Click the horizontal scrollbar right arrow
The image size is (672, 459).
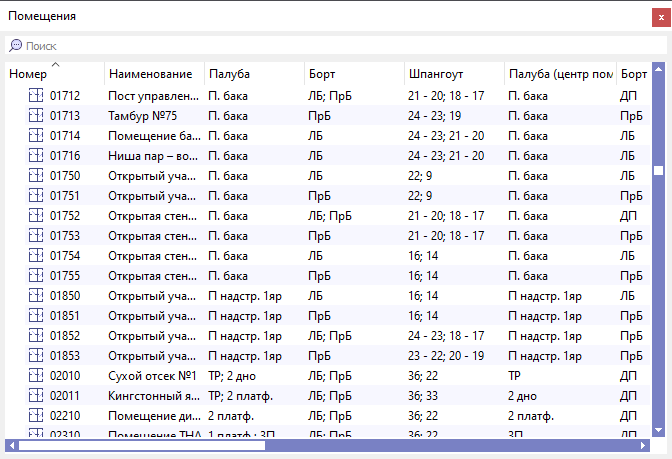(x=643, y=445)
